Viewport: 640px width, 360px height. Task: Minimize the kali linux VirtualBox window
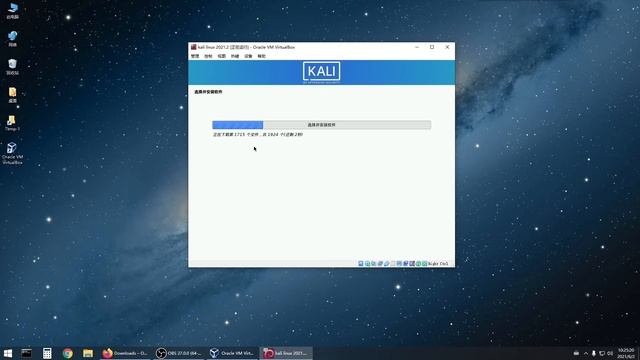click(417, 47)
